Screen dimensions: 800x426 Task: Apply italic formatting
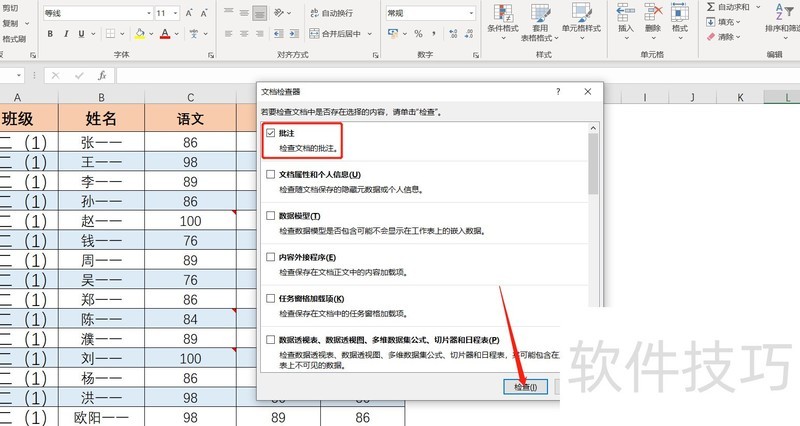(66, 34)
